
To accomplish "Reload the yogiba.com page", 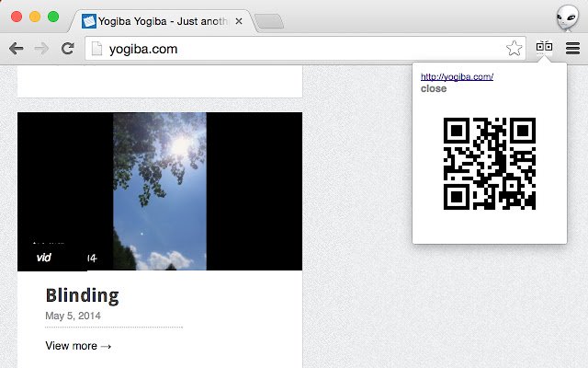I will (x=67, y=49).
